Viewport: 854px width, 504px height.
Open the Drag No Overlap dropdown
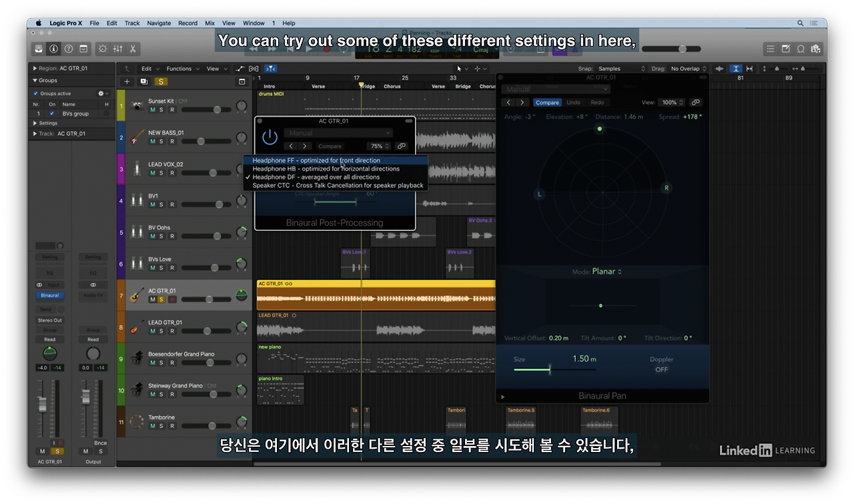689,69
